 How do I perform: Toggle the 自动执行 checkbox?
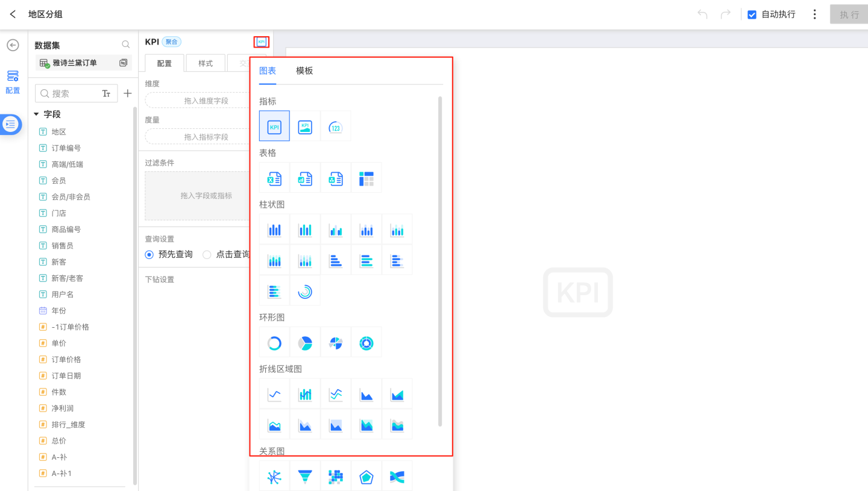pyautogui.click(x=752, y=14)
